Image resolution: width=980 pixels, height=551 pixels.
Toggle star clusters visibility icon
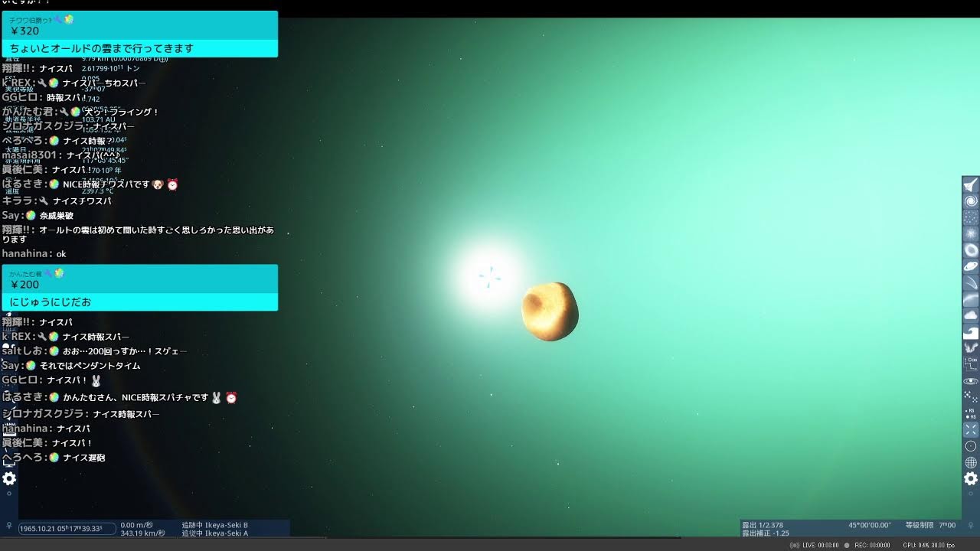click(x=971, y=217)
